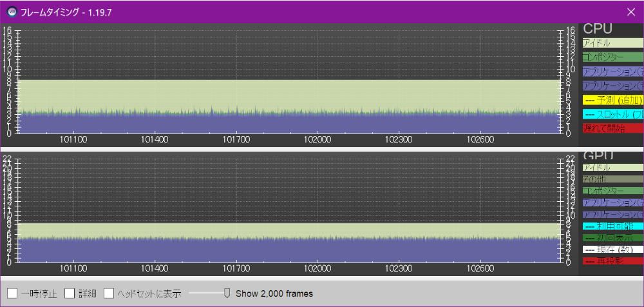The height and width of the screenshot is (307, 644).
Task: Click the 101400 label on the GPU graph axis
Action: click(x=155, y=268)
